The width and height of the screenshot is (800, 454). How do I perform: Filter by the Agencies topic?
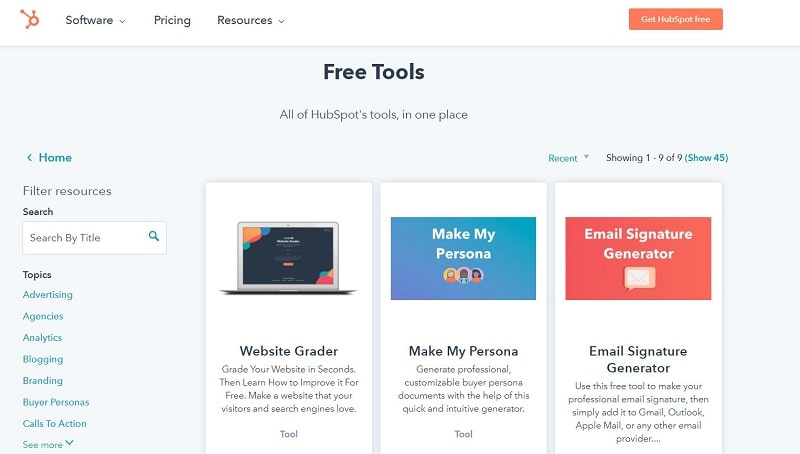coord(43,316)
